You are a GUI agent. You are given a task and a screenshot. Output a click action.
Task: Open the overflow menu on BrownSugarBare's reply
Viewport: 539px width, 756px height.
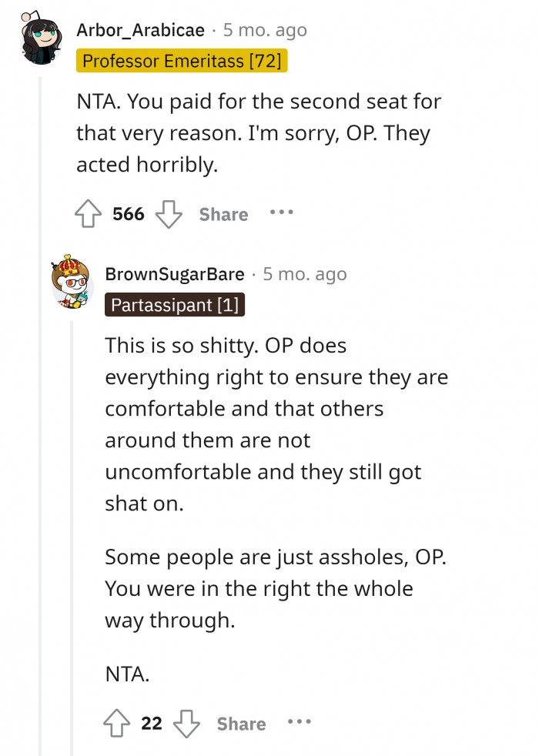point(299,723)
